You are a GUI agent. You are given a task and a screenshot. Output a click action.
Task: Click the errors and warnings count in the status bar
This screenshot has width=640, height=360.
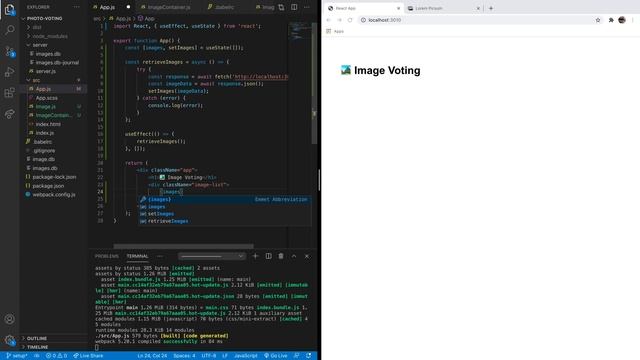(56, 356)
